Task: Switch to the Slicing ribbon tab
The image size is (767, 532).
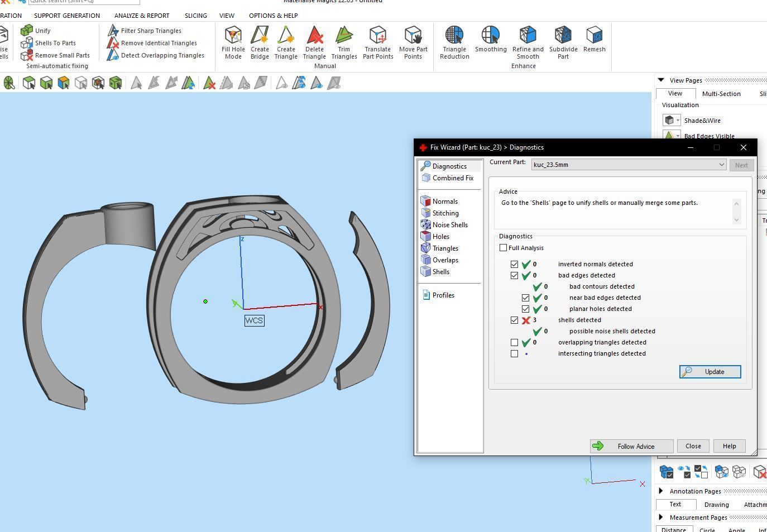Action: pos(195,16)
